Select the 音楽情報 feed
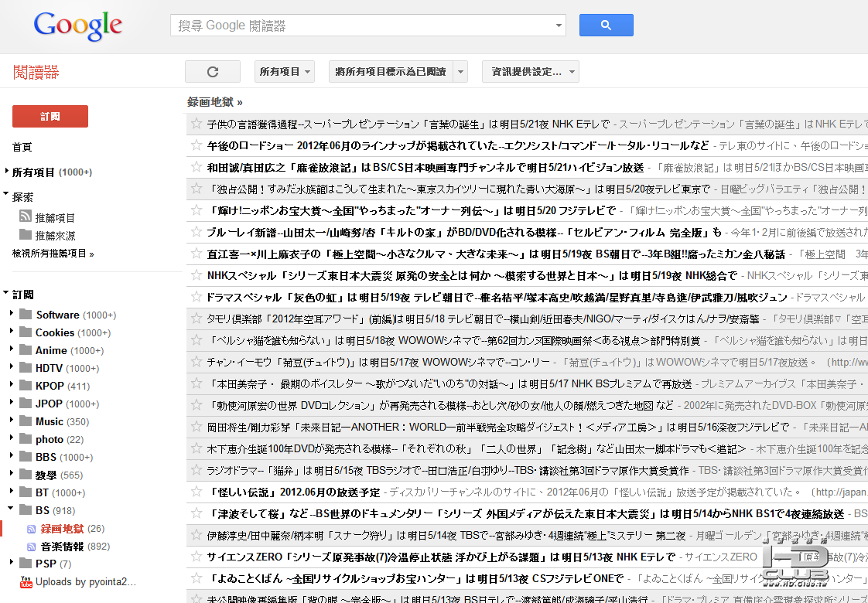The width and height of the screenshot is (868, 603). pyautogui.click(x=62, y=547)
